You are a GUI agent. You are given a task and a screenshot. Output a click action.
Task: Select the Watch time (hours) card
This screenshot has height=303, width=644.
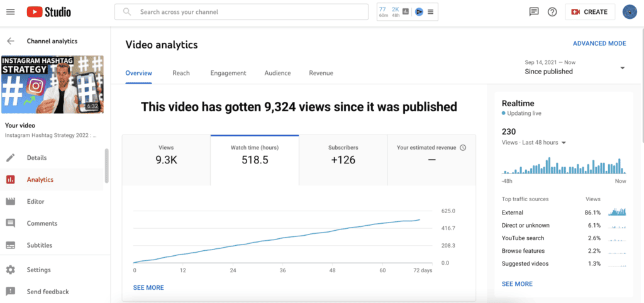click(x=255, y=160)
